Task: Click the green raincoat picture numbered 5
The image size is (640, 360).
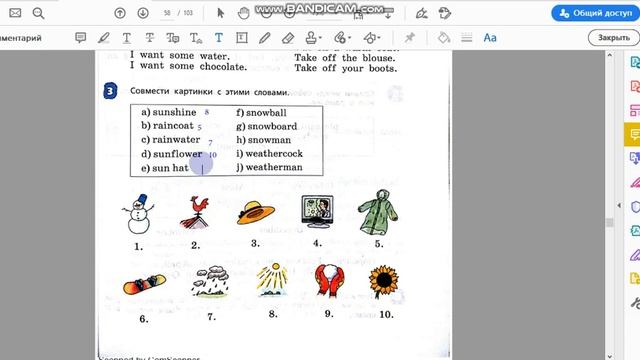Action: [378, 212]
